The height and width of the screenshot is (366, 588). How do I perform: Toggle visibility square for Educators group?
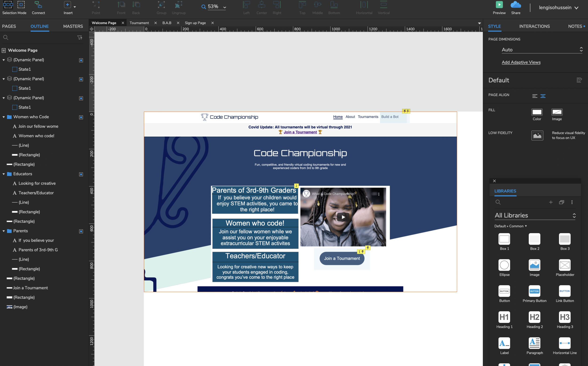[x=81, y=174]
